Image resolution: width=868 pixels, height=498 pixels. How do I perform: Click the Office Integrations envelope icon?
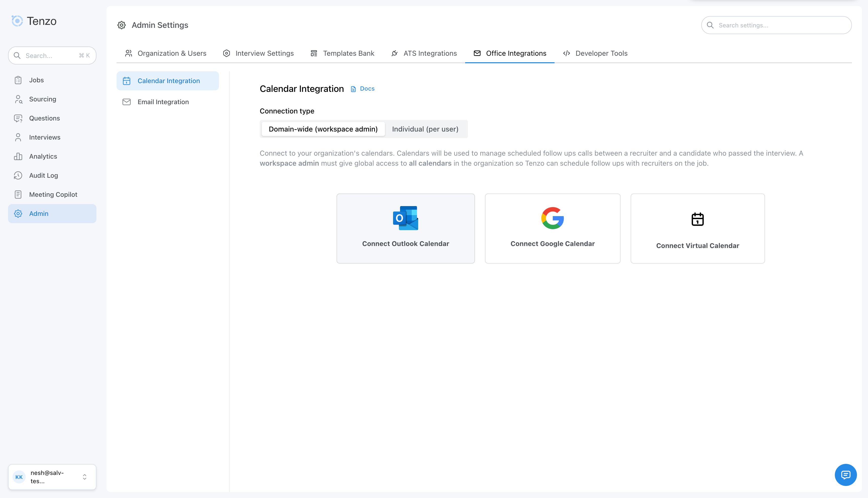point(477,53)
